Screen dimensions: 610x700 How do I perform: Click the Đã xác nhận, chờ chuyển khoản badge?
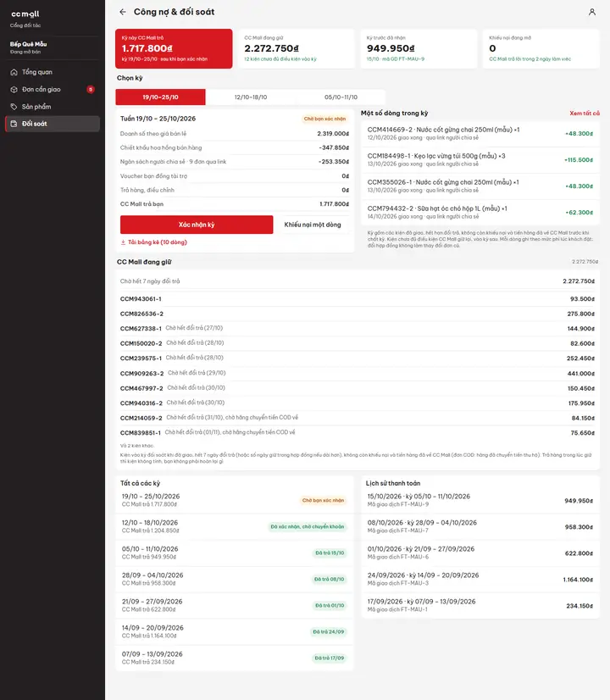[x=307, y=527]
